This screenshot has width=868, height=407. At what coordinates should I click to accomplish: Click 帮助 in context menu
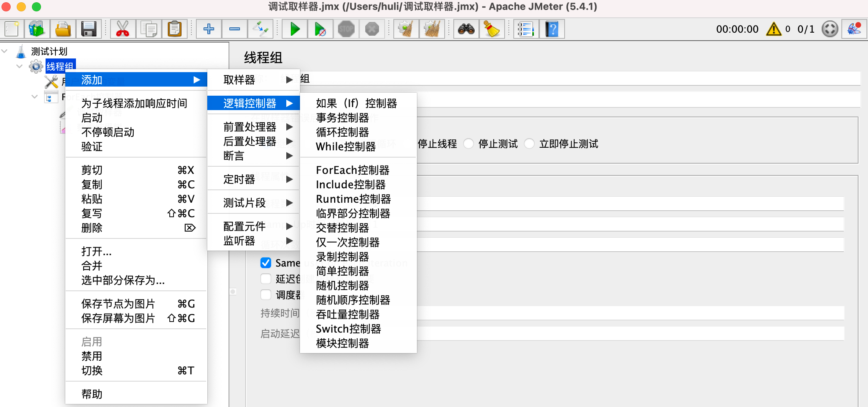[136, 394]
